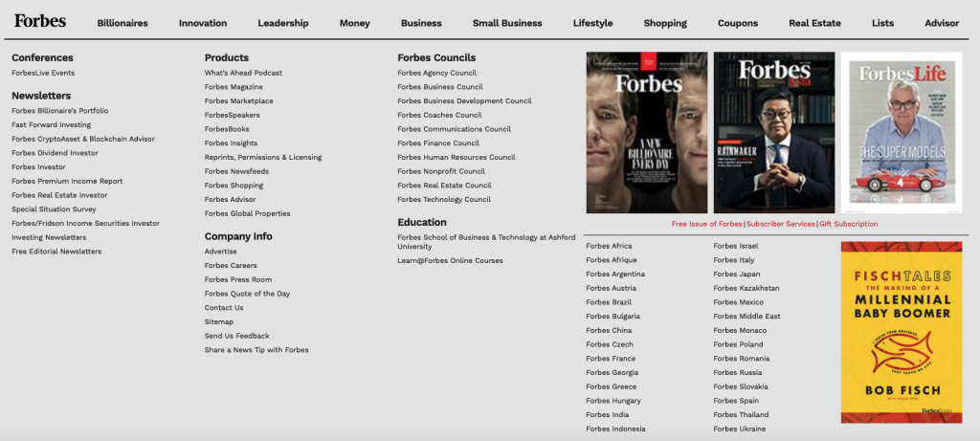Open Forbes Hungary edition
980x441 pixels.
point(613,401)
